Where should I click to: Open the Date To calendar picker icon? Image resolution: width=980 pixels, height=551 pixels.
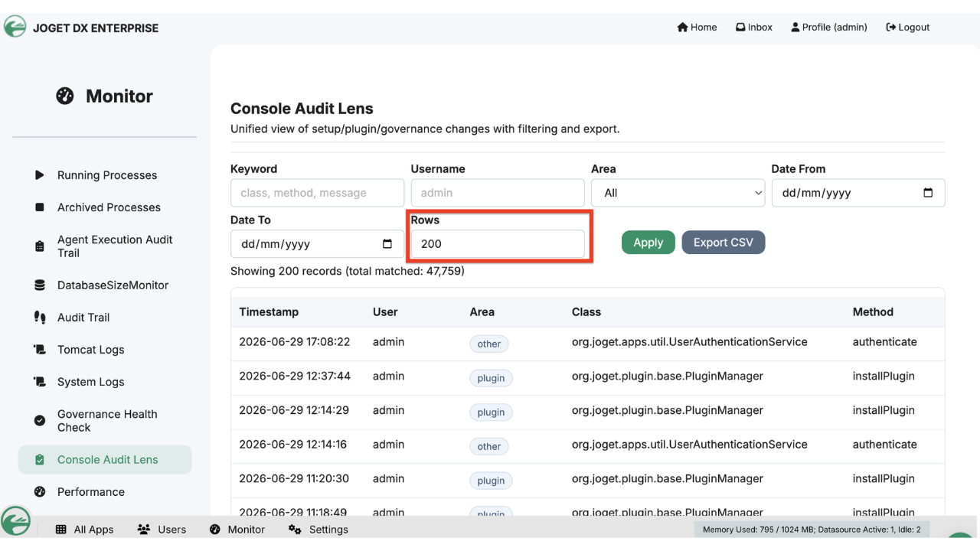[387, 244]
